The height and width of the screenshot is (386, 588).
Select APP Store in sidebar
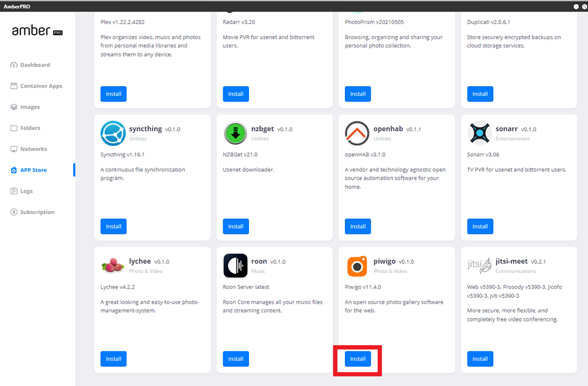(34, 170)
